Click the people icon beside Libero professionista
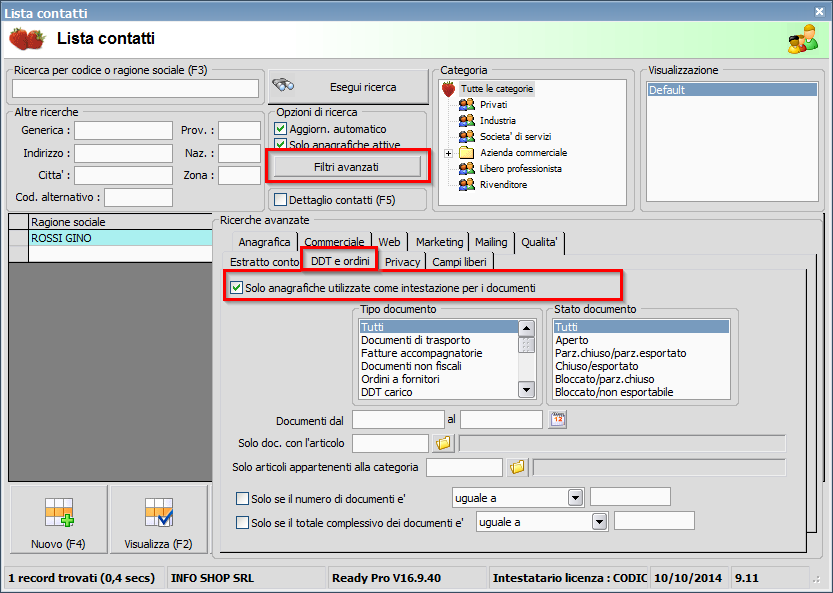The width and height of the screenshot is (833, 593). [x=466, y=168]
